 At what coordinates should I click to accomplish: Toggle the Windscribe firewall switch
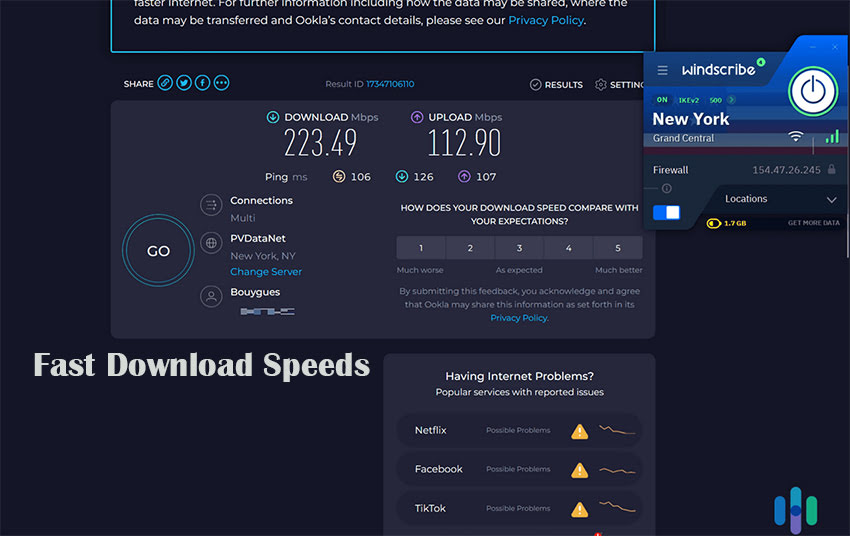[666, 212]
